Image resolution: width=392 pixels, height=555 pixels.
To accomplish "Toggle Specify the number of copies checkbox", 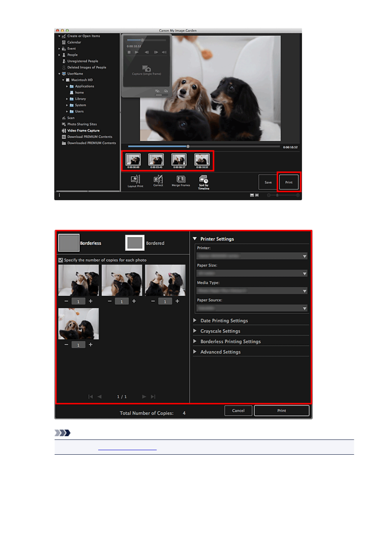I will coord(61,260).
